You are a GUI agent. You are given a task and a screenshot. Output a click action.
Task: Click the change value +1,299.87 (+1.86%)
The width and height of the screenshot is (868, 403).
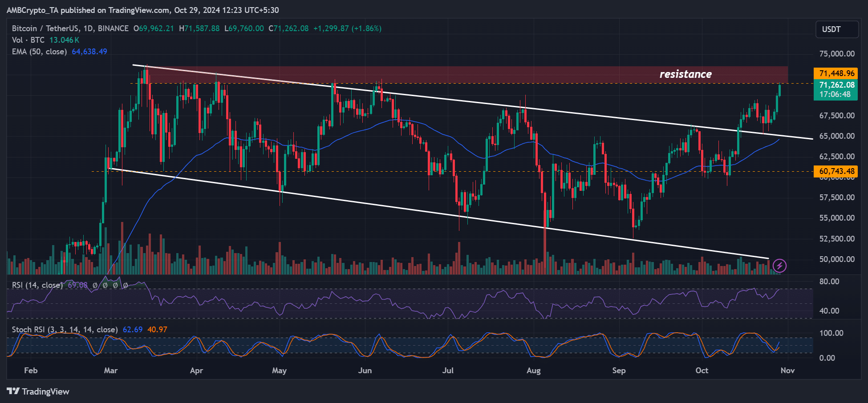click(x=347, y=28)
